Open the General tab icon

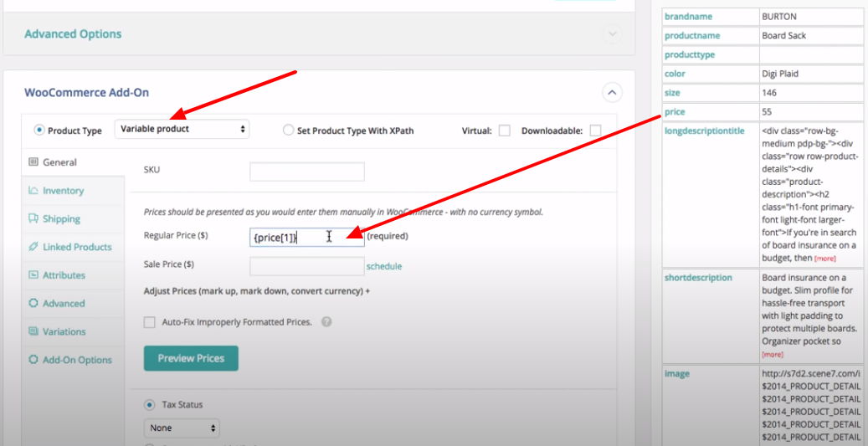point(33,162)
